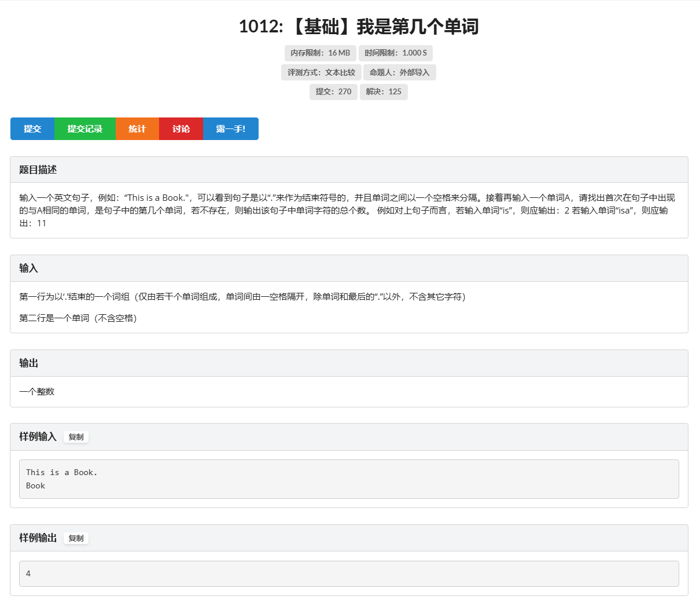Click the sample output value 4 box
The width and height of the screenshot is (700, 607).
tap(349, 573)
